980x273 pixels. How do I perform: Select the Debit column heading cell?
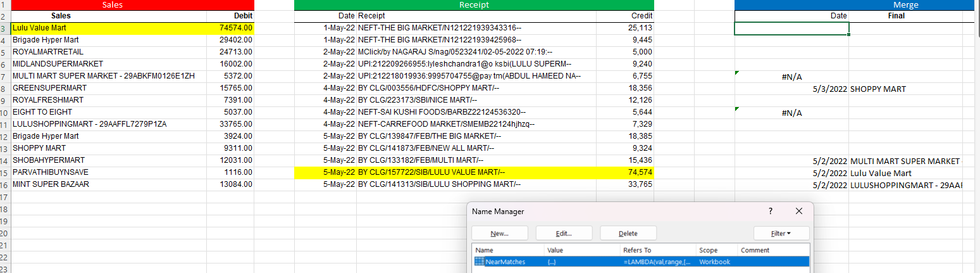(231, 16)
